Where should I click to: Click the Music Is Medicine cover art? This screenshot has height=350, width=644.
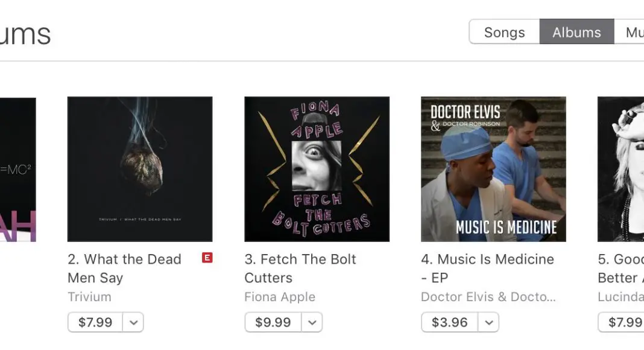(493, 169)
